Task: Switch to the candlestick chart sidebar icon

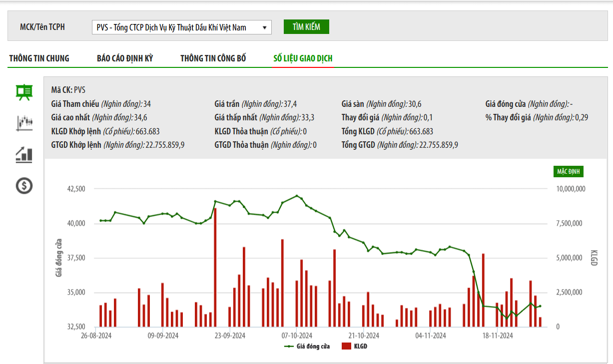Action: 24,123
